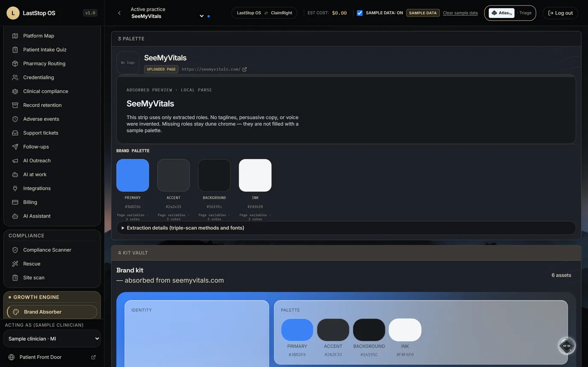Image resolution: width=588 pixels, height=367 pixels.
Task: Select the Record retention archive icon
Action: pyautogui.click(x=15, y=105)
